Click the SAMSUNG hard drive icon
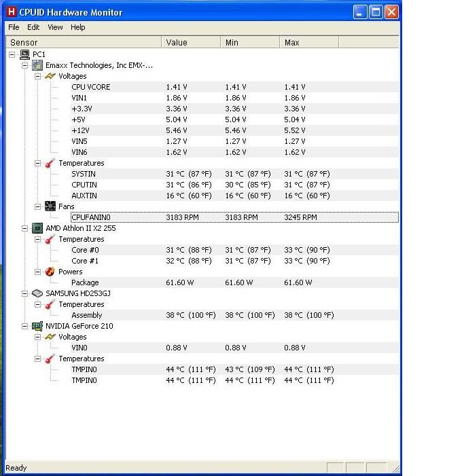This screenshot has width=464, height=476. pyautogui.click(x=37, y=293)
